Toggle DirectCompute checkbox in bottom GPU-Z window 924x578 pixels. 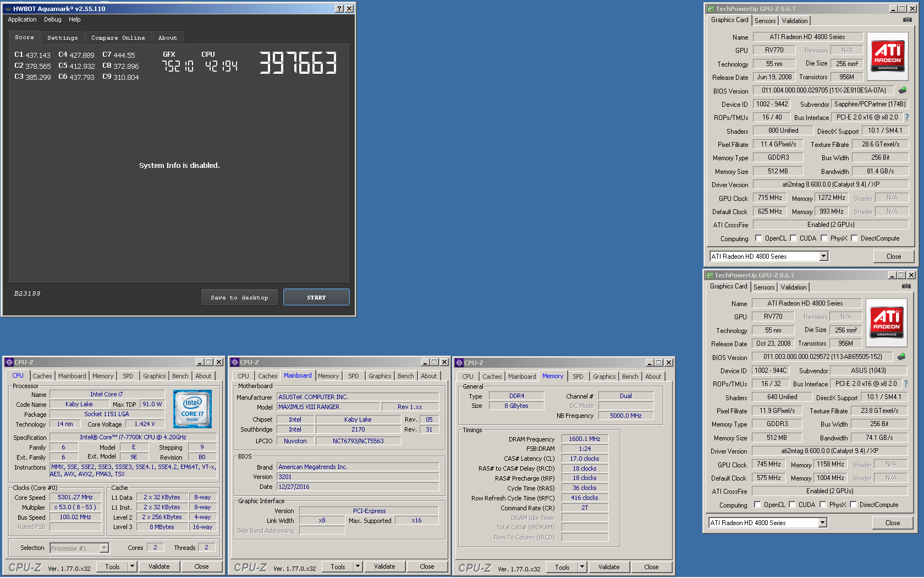point(854,505)
